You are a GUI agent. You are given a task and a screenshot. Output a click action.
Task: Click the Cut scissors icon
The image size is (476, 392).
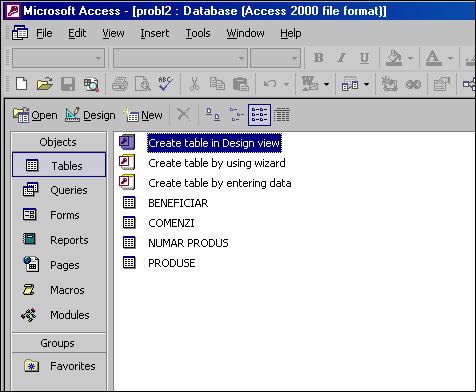coord(194,84)
